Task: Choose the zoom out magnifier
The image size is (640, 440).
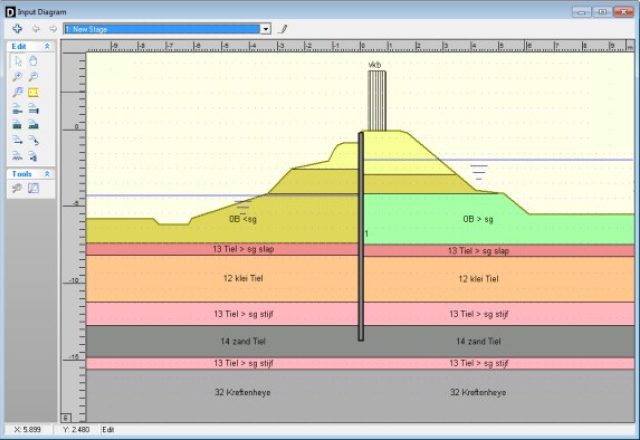Action: 33,77
